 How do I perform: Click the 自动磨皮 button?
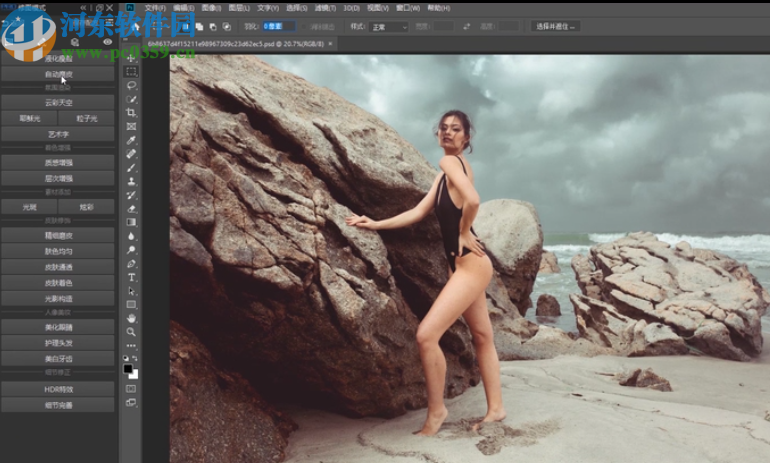click(x=58, y=74)
